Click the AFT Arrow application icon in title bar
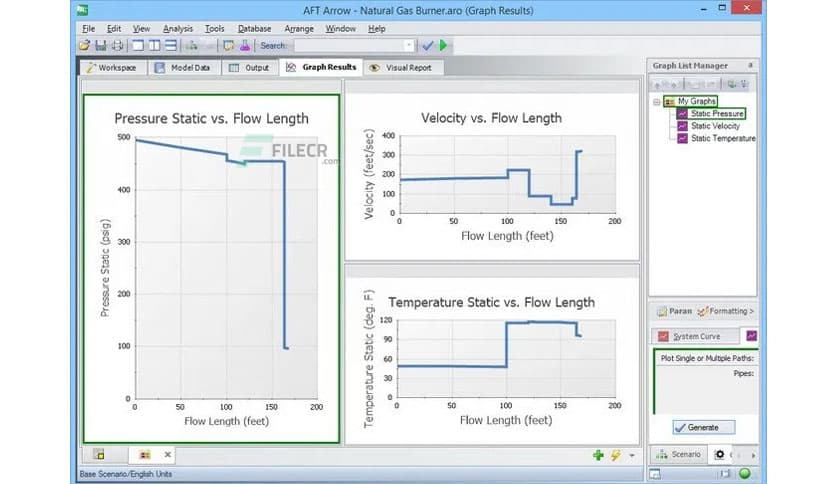Viewport: 836px width, 484px height. [82, 10]
